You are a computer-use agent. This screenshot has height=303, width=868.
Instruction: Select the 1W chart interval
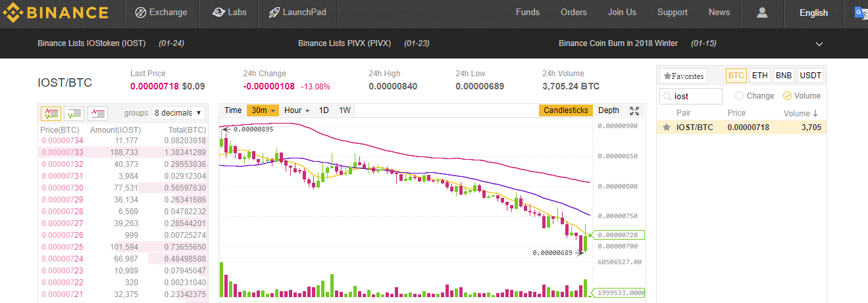coord(345,110)
